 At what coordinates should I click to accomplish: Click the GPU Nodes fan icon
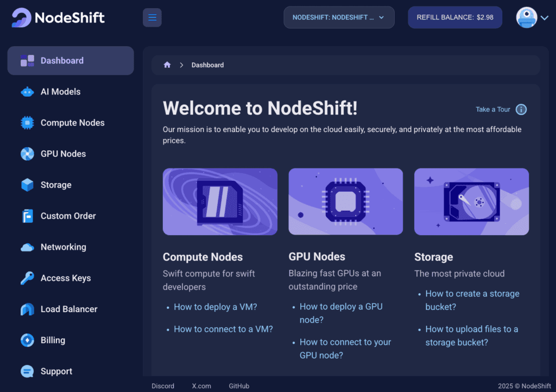(x=27, y=154)
